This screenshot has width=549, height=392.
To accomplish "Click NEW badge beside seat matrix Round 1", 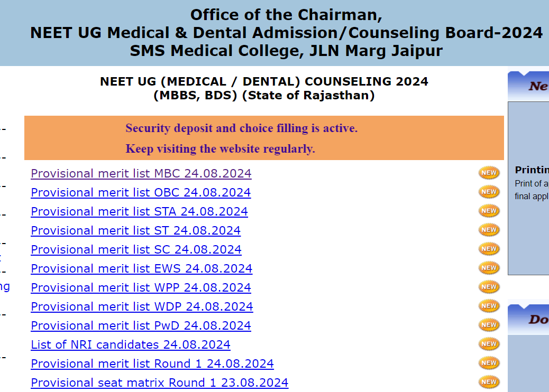I will (489, 382).
